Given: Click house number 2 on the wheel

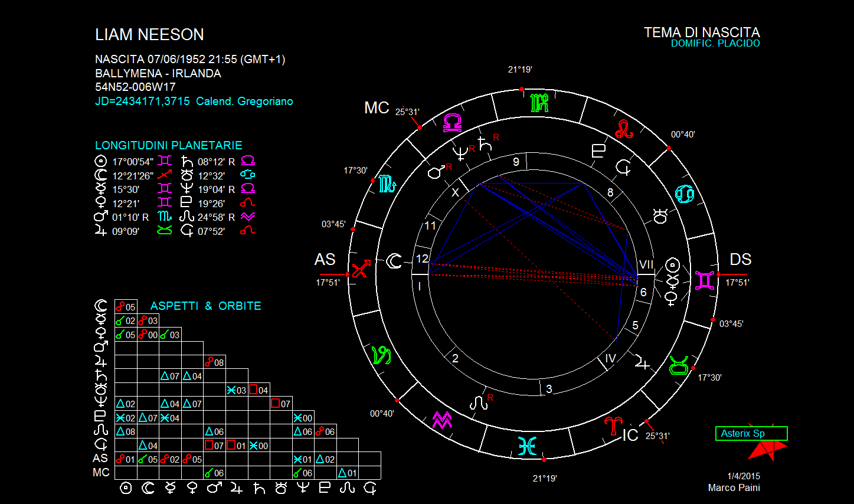Looking at the screenshot, I should point(455,358).
